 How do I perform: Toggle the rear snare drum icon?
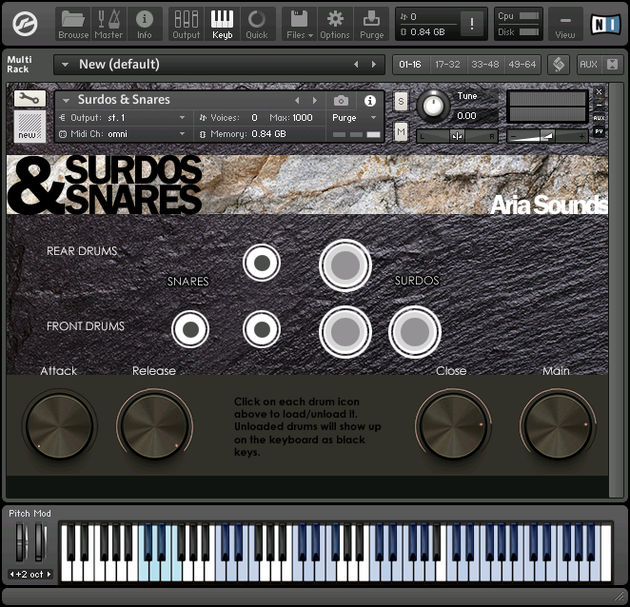[x=262, y=263]
